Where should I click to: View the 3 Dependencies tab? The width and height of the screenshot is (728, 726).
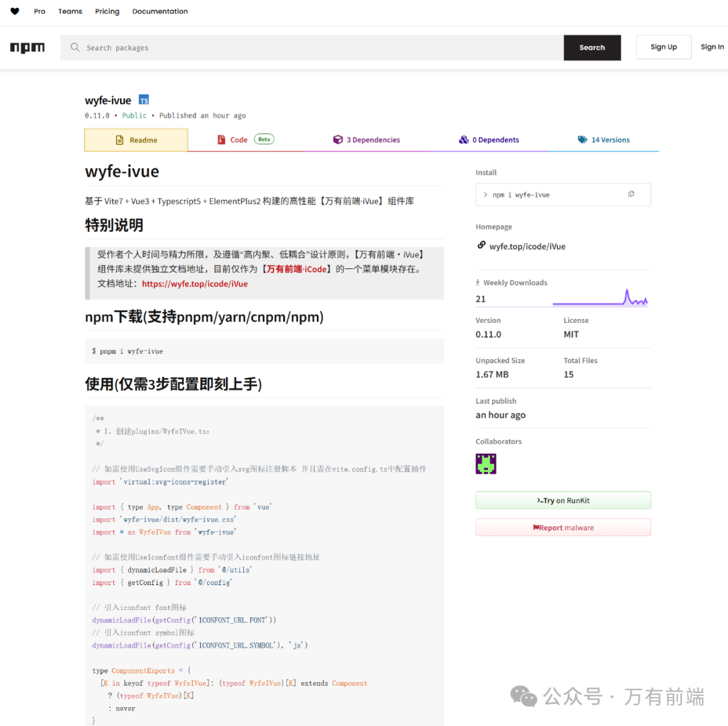(373, 140)
